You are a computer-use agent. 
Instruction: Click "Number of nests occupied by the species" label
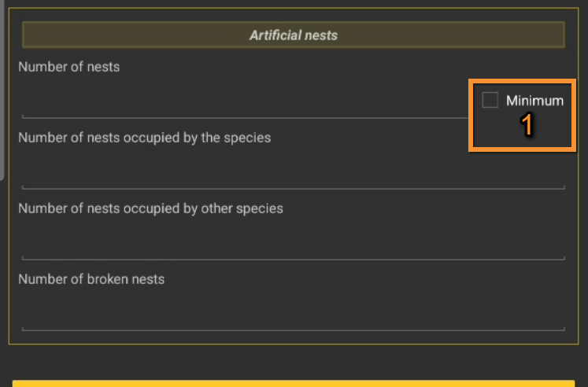tap(144, 138)
